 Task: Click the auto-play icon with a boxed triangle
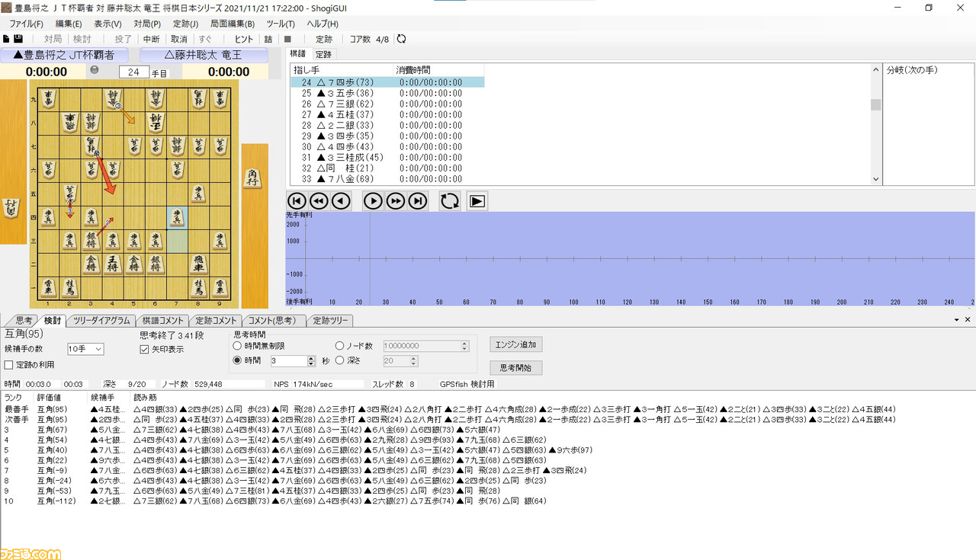click(x=477, y=201)
